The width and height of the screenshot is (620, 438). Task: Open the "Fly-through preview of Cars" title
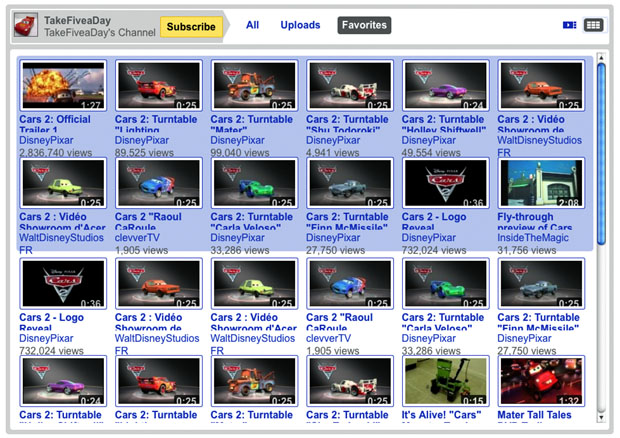tap(535, 222)
